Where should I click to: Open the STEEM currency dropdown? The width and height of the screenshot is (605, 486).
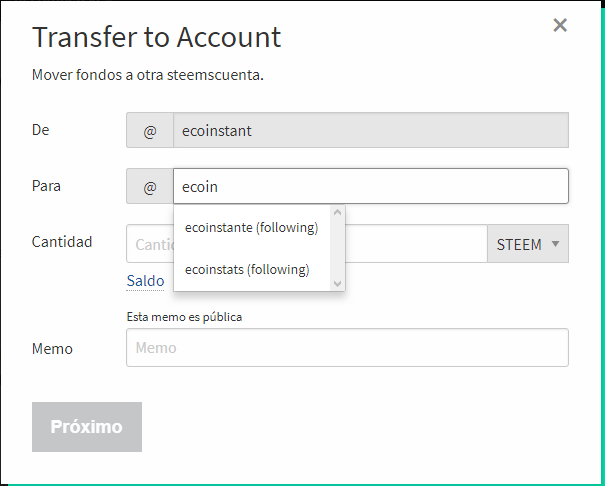click(x=528, y=244)
